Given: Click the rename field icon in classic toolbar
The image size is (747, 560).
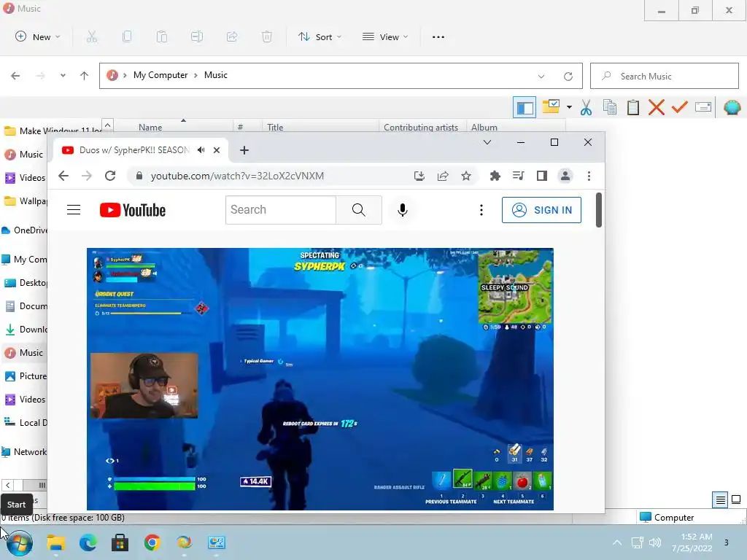Looking at the screenshot, I should point(703,107).
